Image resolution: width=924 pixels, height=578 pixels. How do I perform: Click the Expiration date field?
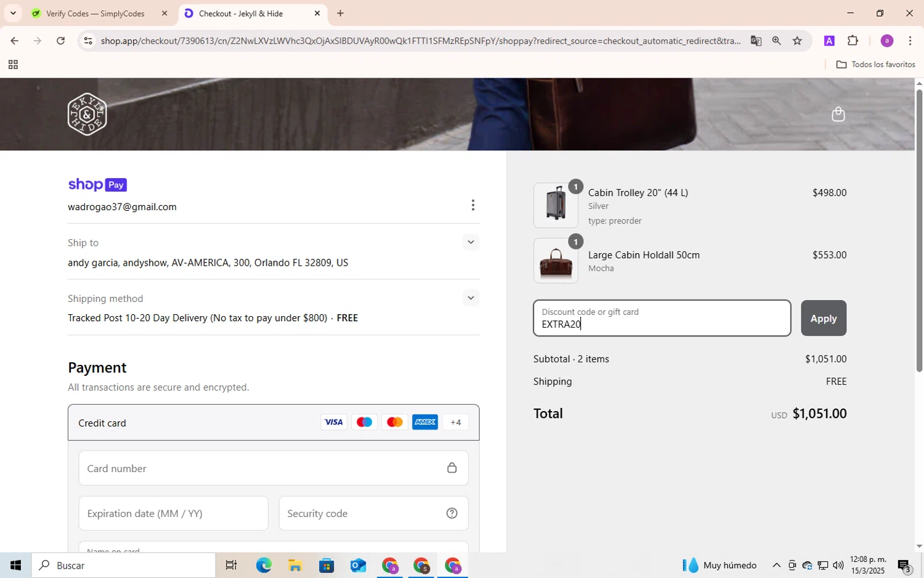point(173,513)
